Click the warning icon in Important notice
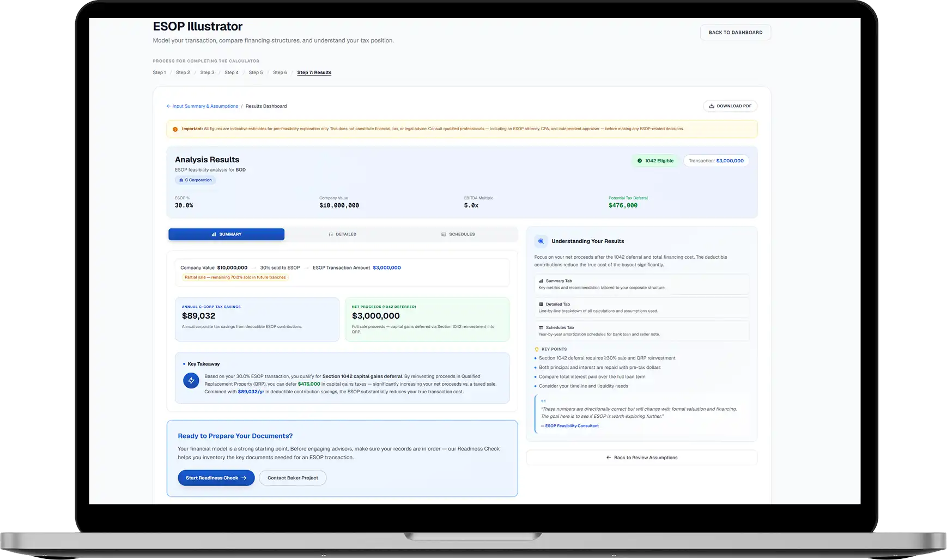 [175, 129]
